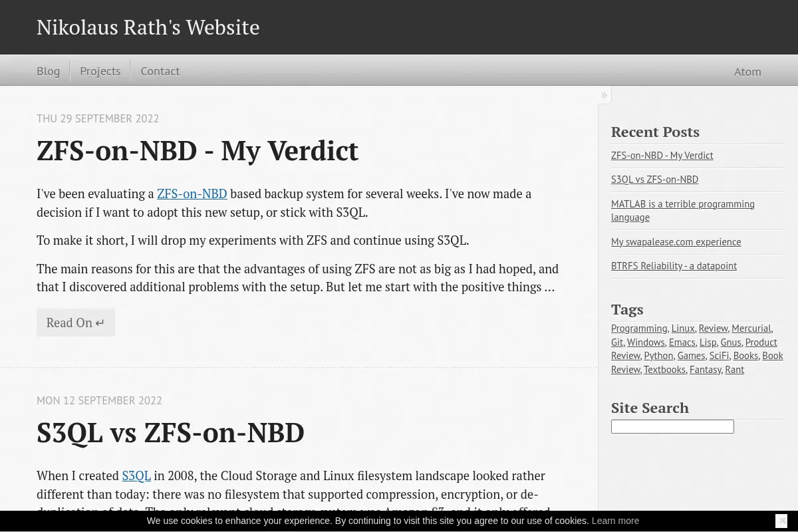Open recent post MATLAB is a terrible programming language
This screenshot has width=798, height=532.
coord(683,210)
